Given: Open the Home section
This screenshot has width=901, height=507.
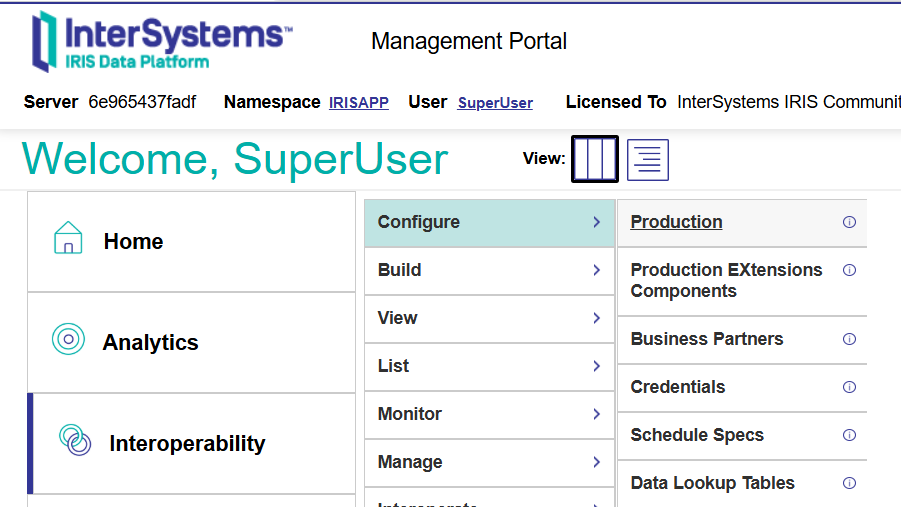Looking at the screenshot, I should pos(191,241).
